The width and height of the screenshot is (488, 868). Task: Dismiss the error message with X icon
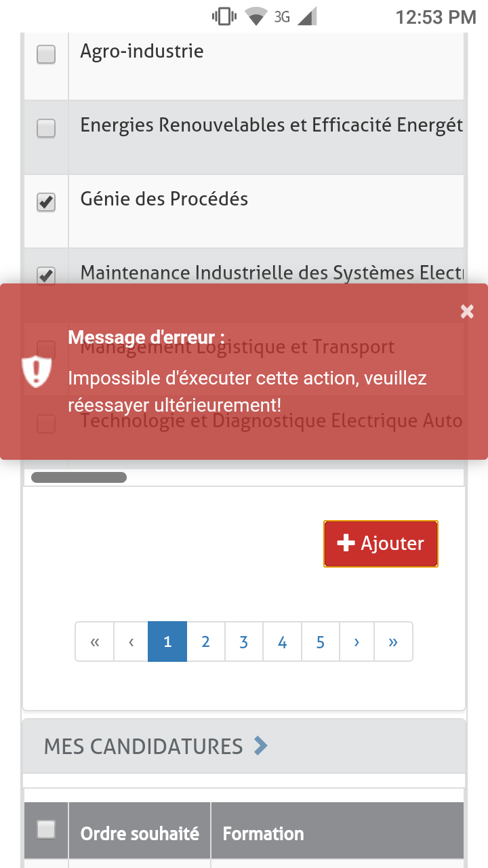[x=467, y=311]
